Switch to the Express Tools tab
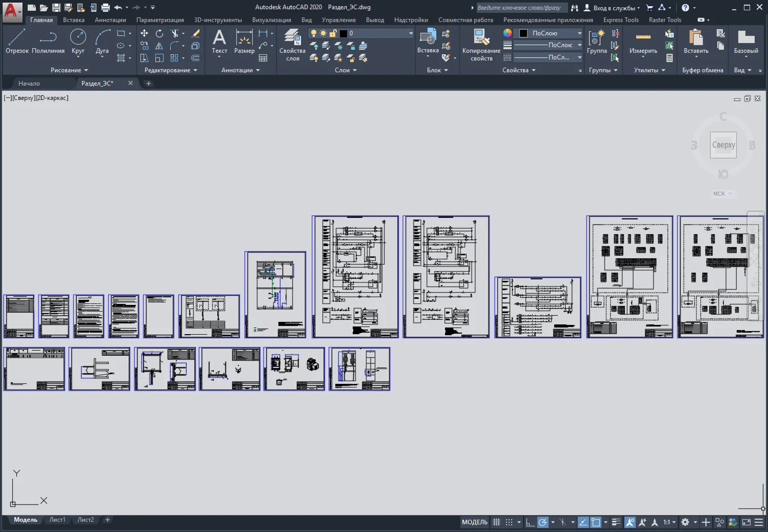 pyautogui.click(x=621, y=20)
